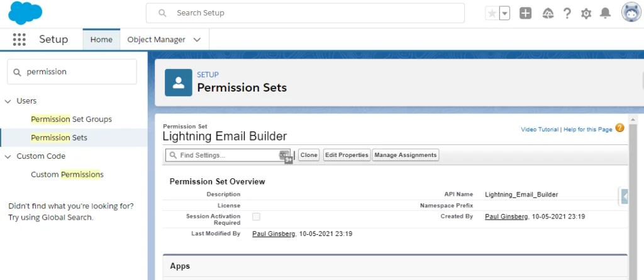Click the Apps section header
The width and height of the screenshot is (644, 280).
coord(395,266)
